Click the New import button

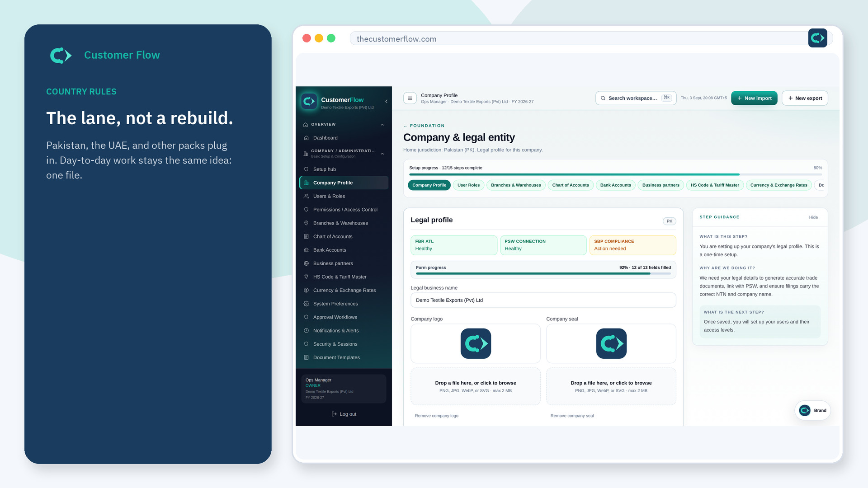point(754,98)
